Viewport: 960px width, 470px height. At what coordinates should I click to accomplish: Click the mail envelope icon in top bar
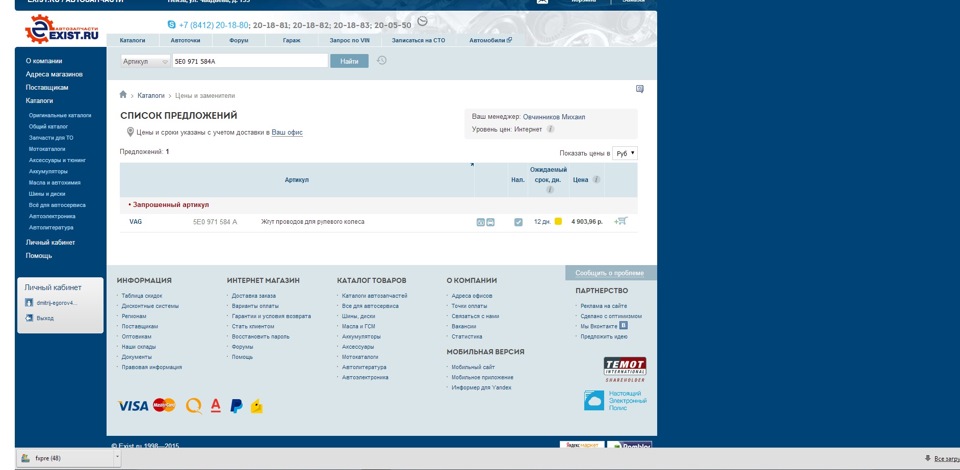coord(542,2)
